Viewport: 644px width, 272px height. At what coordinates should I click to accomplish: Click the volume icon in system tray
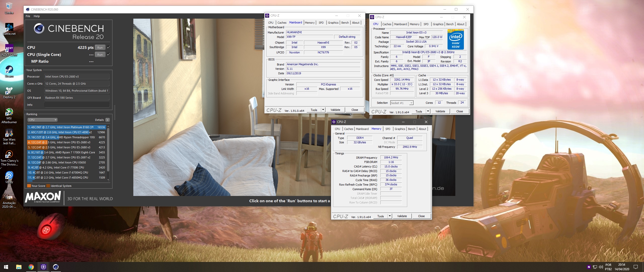(601, 267)
